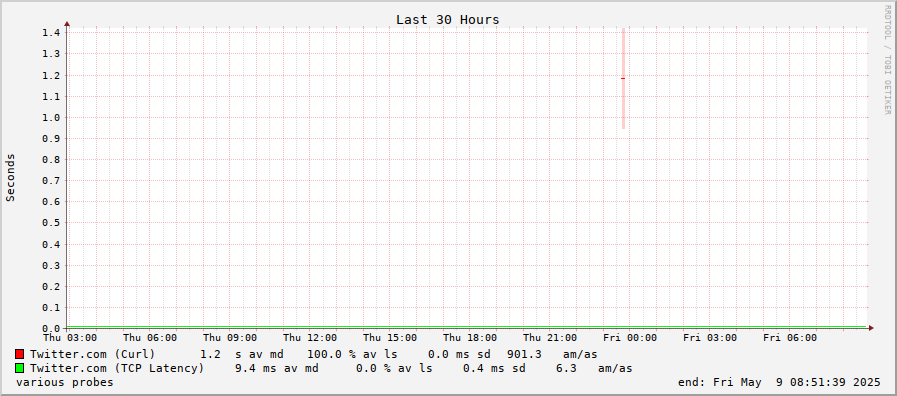Click the pink latency spike bar

click(x=623, y=78)
